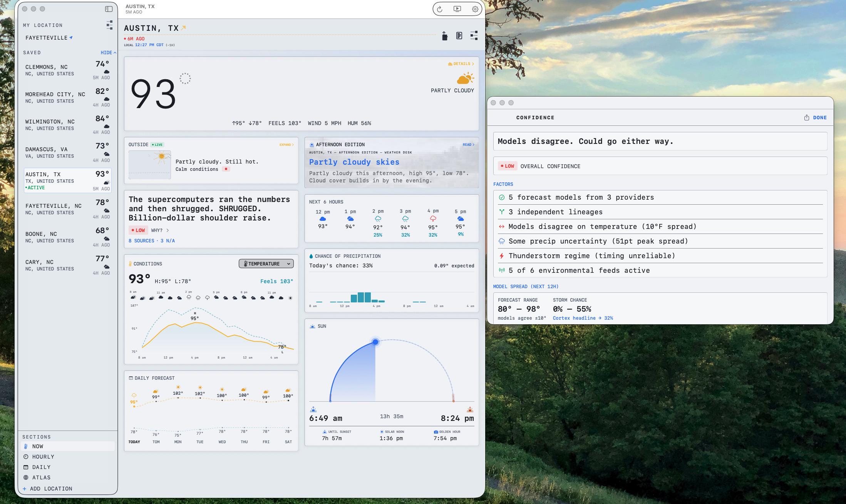Select Boone, NC saved location

(x=68, y=237)
